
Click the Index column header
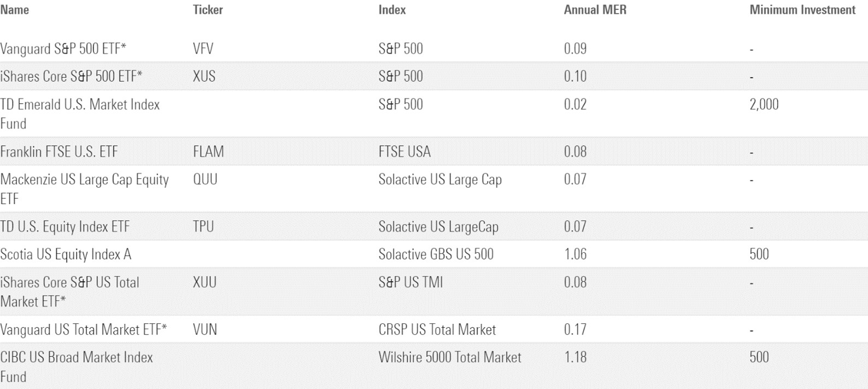click(x=392, y=10)
